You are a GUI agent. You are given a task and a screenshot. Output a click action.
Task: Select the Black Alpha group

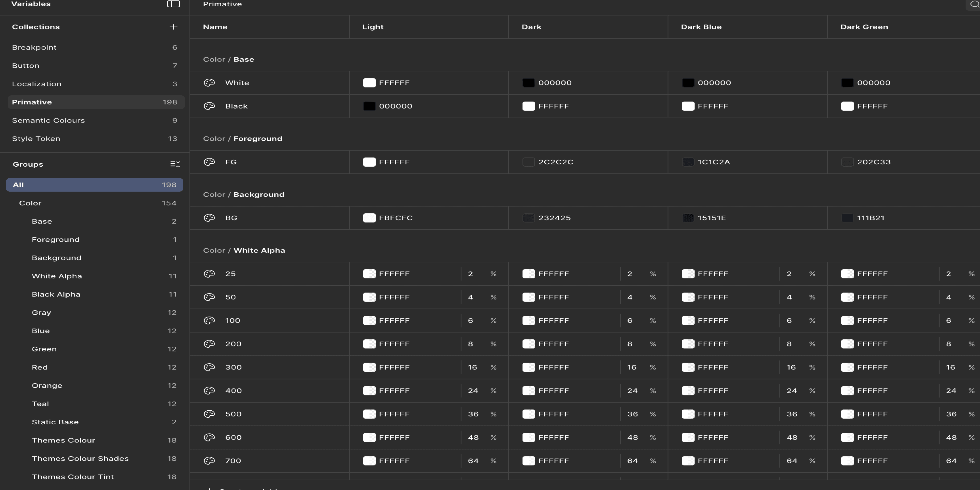pyautogui.click(x=56, y=294)
